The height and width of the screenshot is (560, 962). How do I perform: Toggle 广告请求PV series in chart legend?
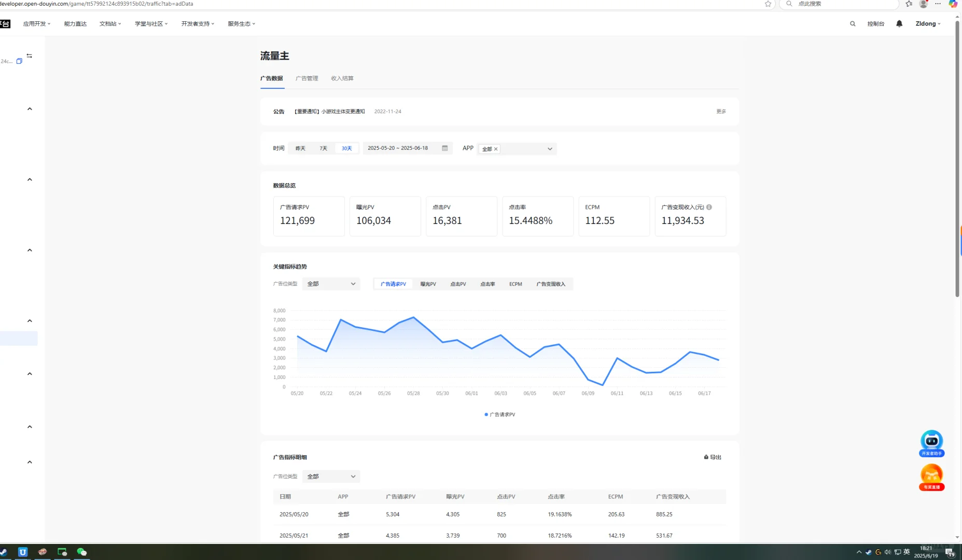click(x=500, y=415)
